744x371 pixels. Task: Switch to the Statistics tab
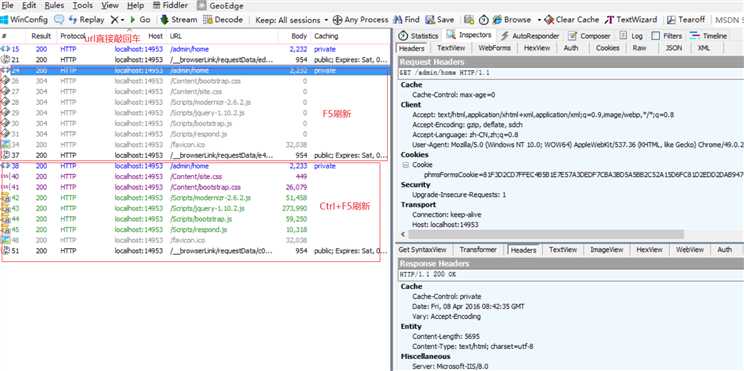418,36
